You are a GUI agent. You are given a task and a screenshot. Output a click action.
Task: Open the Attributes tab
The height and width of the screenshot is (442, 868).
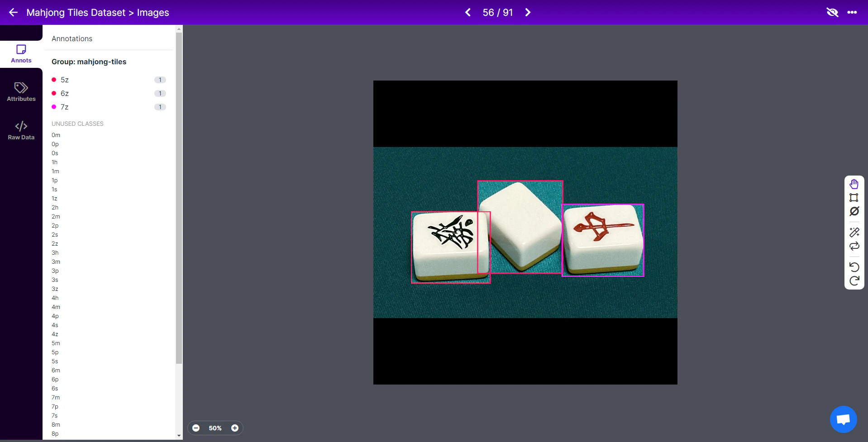point(21,92)
